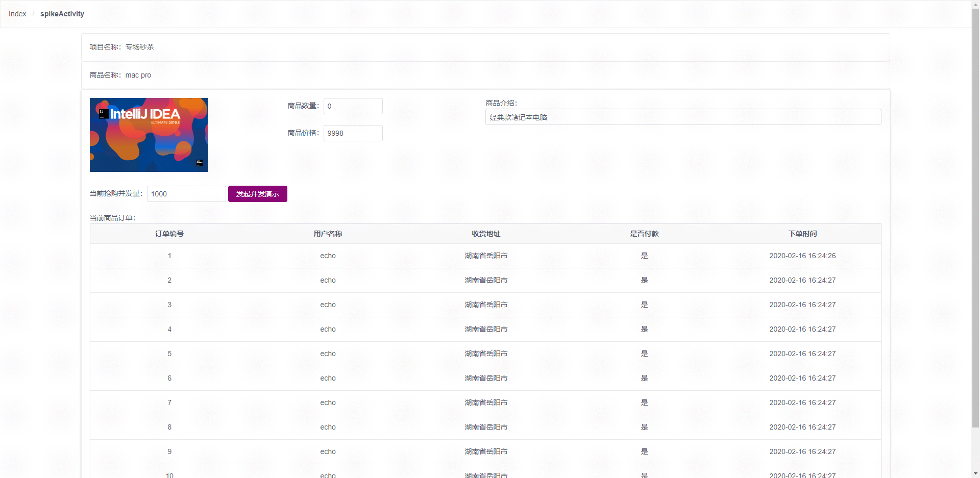This screenshot has height=478, width=980.
Task: Click the 订单编号 column header
Action: click(169, 234)
